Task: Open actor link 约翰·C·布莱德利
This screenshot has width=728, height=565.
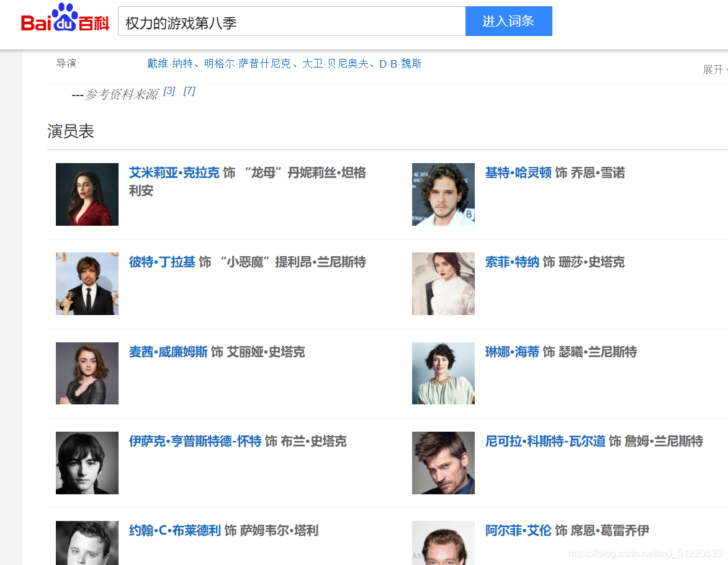Action: coord(174,530)
